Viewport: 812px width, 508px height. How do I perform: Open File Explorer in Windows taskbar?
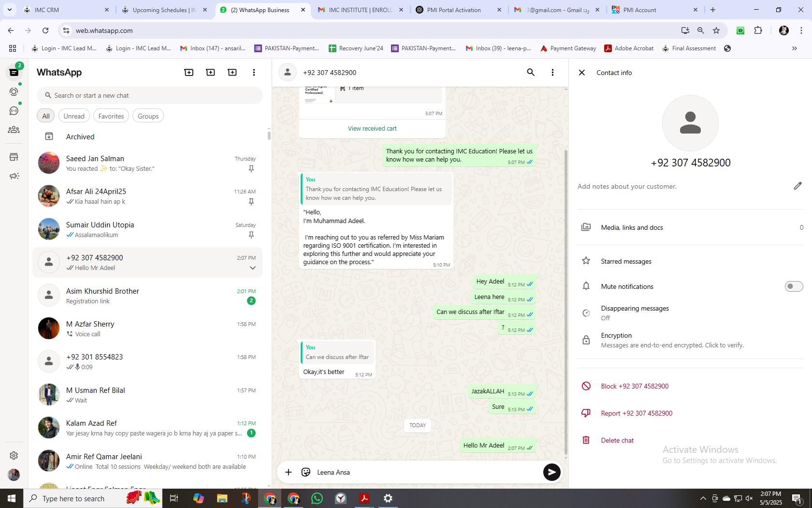[222, 498]
